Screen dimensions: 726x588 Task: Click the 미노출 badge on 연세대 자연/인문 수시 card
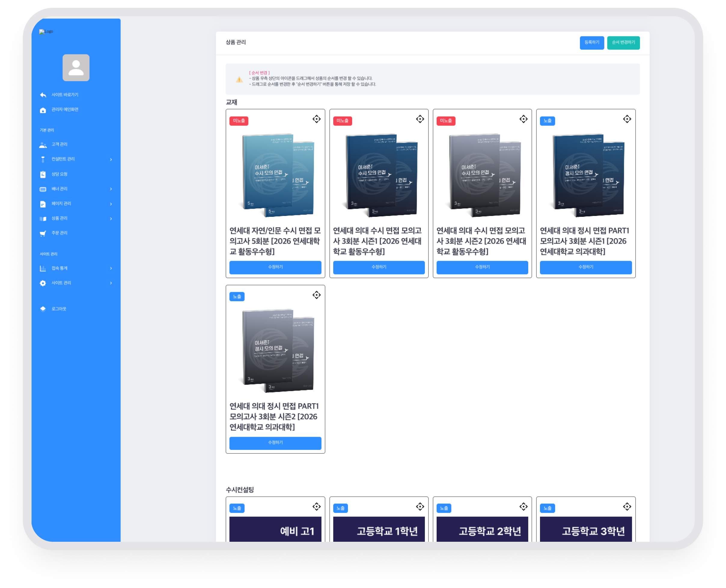(x=239, y=121)
